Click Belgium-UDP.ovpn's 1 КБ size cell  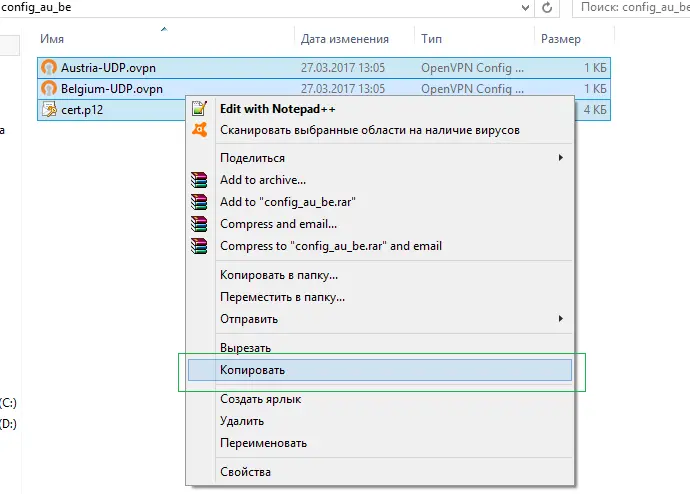(x=595, y=89)
